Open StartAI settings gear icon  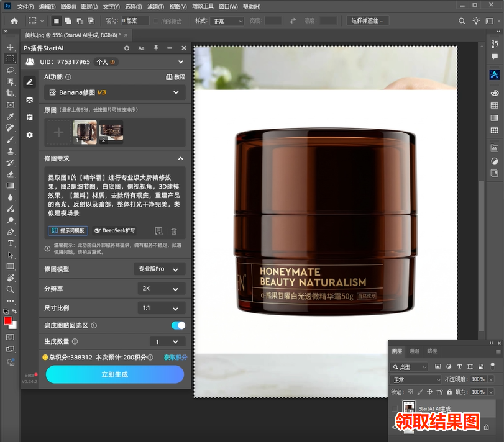30,135
